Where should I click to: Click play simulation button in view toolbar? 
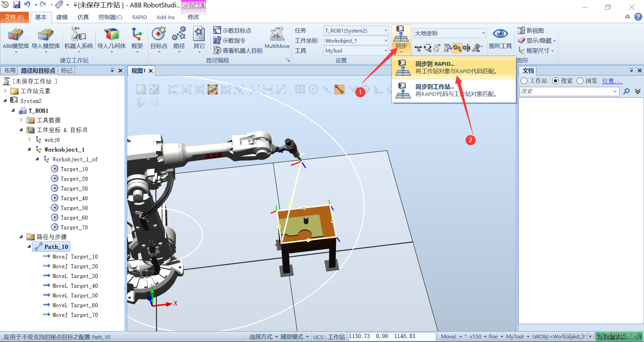point(141,103)
